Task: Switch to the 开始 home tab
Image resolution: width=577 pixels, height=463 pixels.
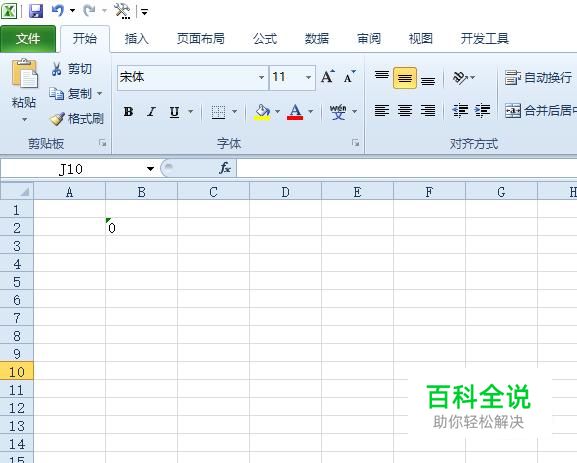Action: [85, 39]
